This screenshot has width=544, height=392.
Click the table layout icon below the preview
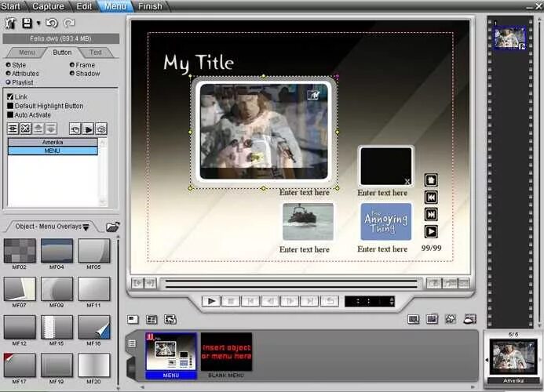pos(152,319)
